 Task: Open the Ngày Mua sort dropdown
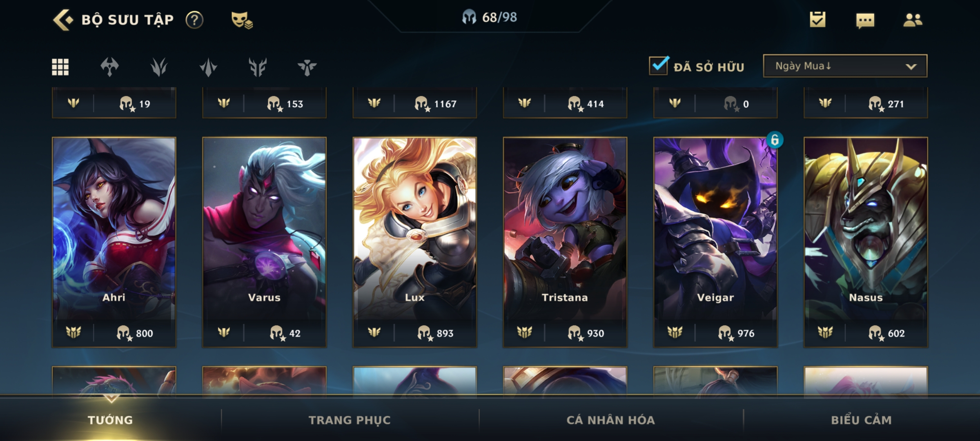point(845,66)
